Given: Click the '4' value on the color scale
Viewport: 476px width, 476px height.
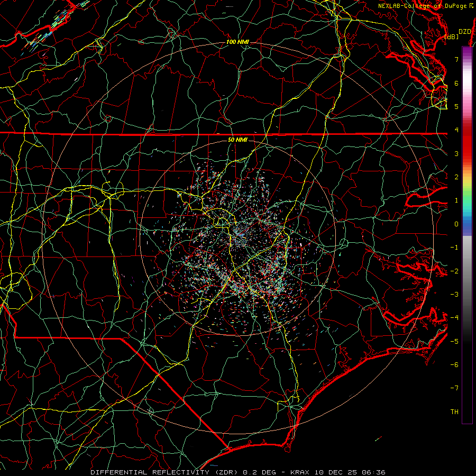Looking at the screenshot, I should click(x=456, y=130).
